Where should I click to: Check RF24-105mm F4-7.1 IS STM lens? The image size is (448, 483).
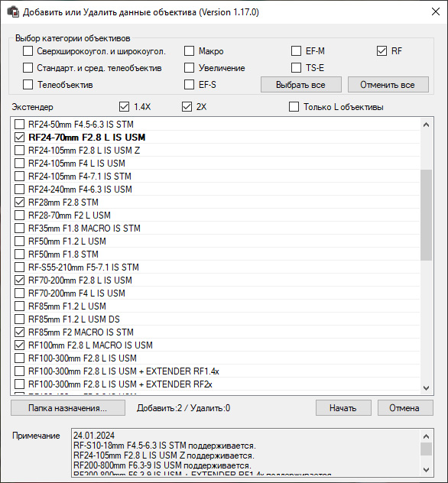point(19,177)
